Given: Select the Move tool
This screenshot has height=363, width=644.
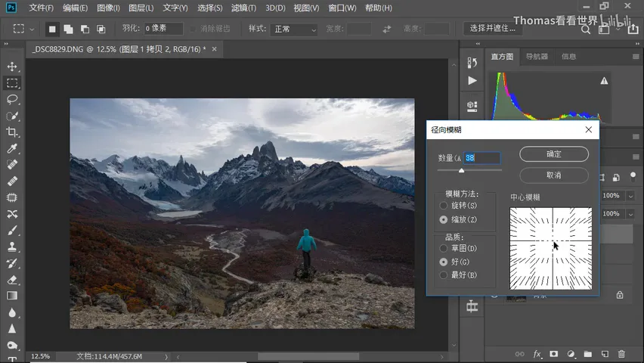Looking at the screenshot, I should (12, 67).
